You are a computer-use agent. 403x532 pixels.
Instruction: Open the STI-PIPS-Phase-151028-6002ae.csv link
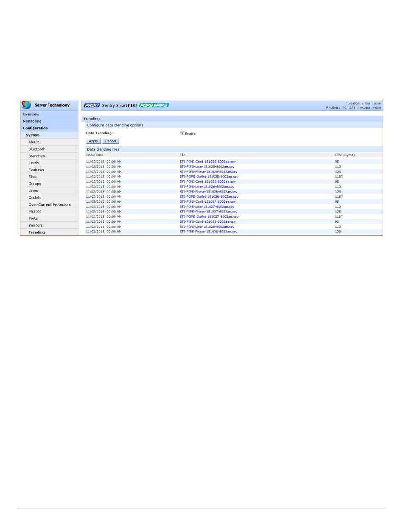208,232
